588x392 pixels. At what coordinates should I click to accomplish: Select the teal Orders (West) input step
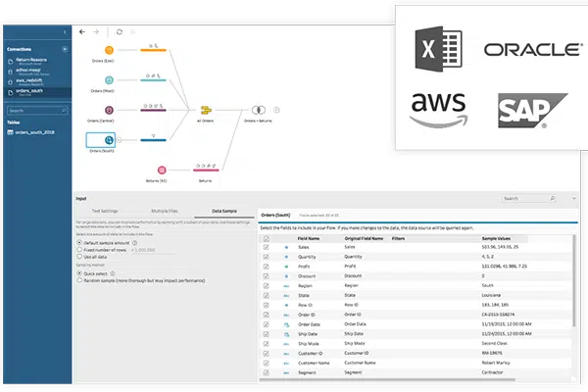[109, 80]
